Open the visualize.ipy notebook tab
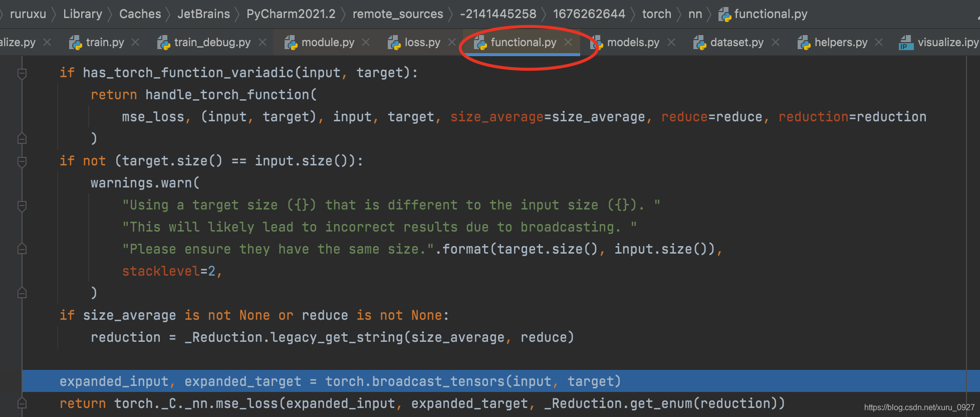 tap(948, 43)
